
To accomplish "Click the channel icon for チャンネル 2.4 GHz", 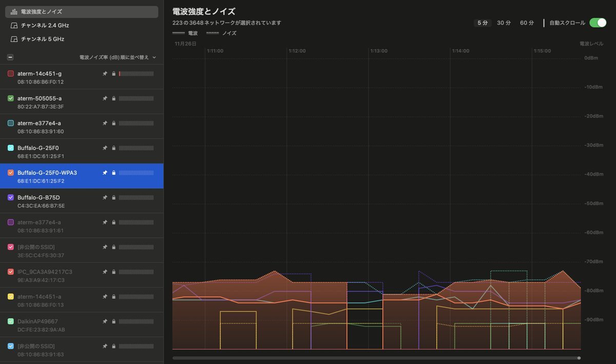I will coord(14,25).
